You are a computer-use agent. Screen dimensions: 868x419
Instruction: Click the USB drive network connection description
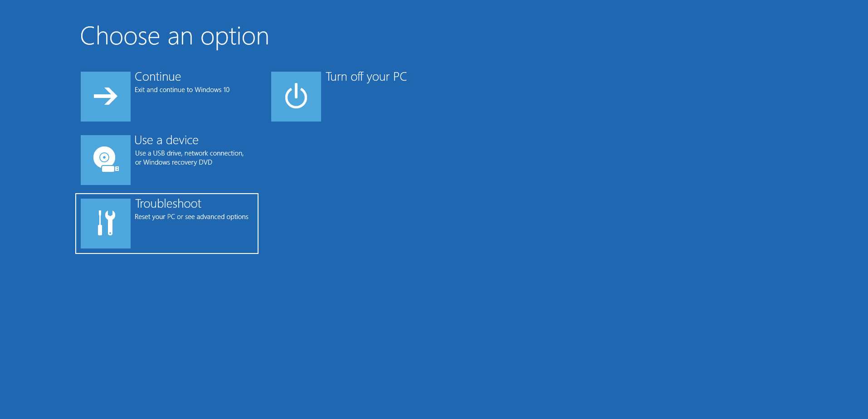(189, 157)
